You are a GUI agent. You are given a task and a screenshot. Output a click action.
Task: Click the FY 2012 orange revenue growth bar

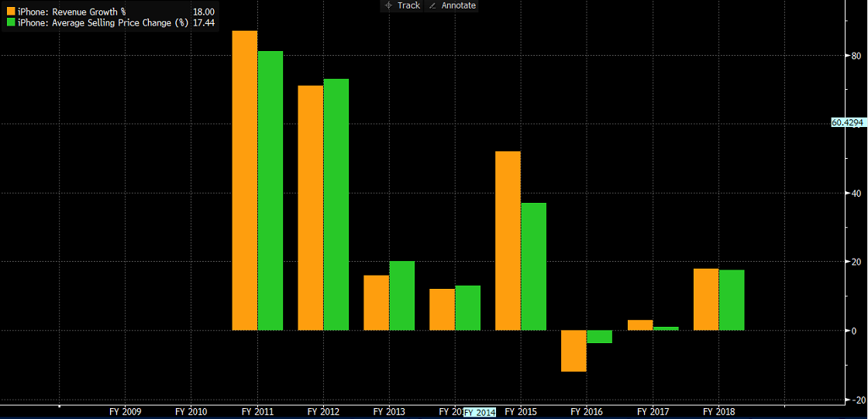pyautogui.click(x=311, y=208)
